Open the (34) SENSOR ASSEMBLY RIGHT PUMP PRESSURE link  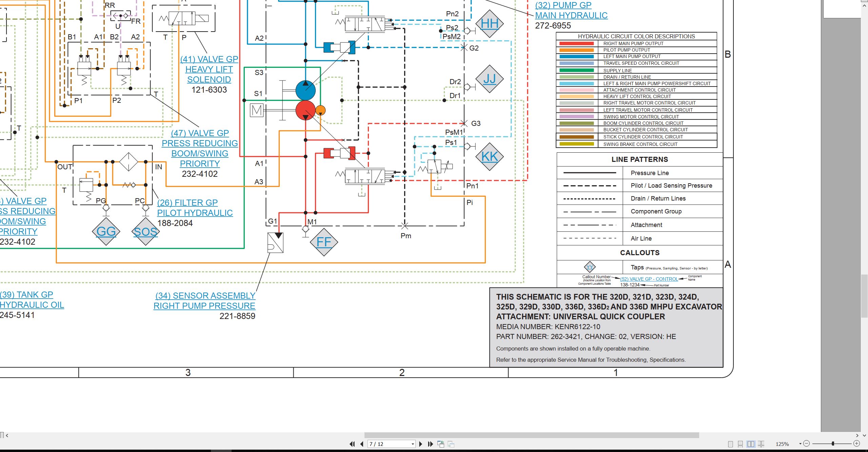[x=204, y=301]
